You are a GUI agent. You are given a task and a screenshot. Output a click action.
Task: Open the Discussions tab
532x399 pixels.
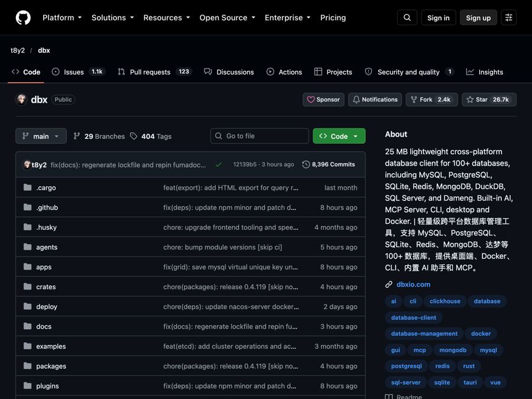[x=229, y=72]
